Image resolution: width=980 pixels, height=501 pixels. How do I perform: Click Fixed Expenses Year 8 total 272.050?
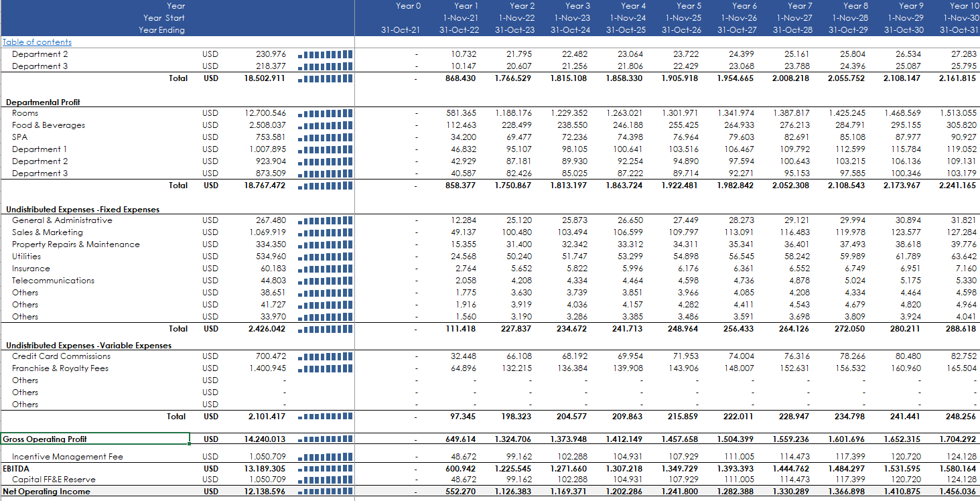(x=851, y=329)
